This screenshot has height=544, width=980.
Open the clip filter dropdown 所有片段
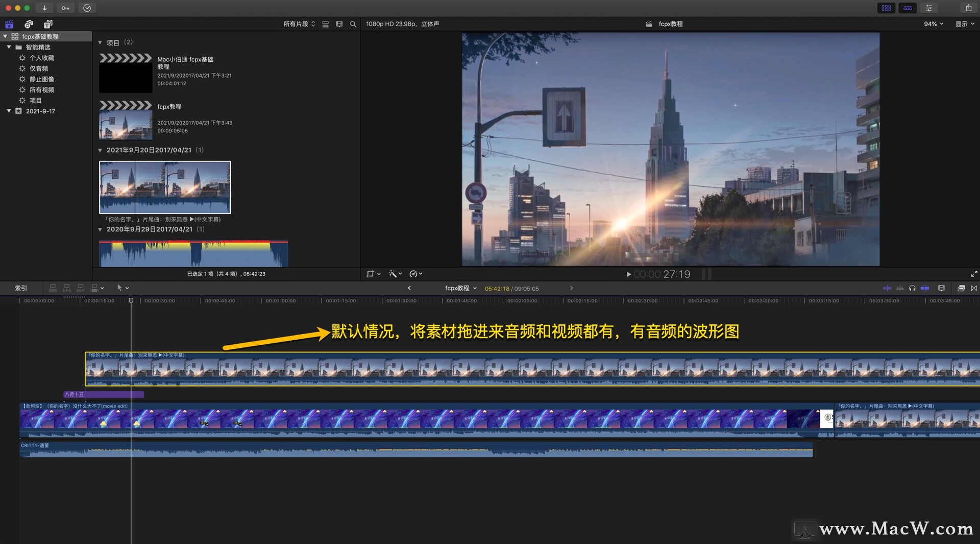299,24
